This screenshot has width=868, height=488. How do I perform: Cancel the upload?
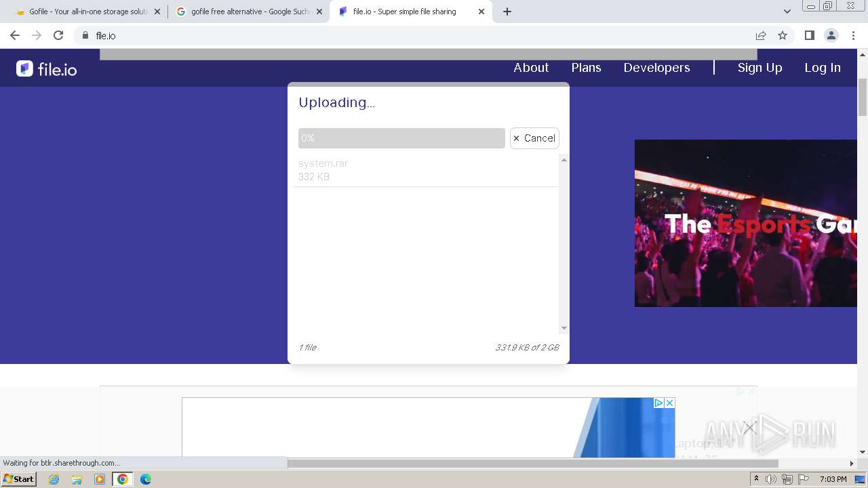(x=534, y=138)
